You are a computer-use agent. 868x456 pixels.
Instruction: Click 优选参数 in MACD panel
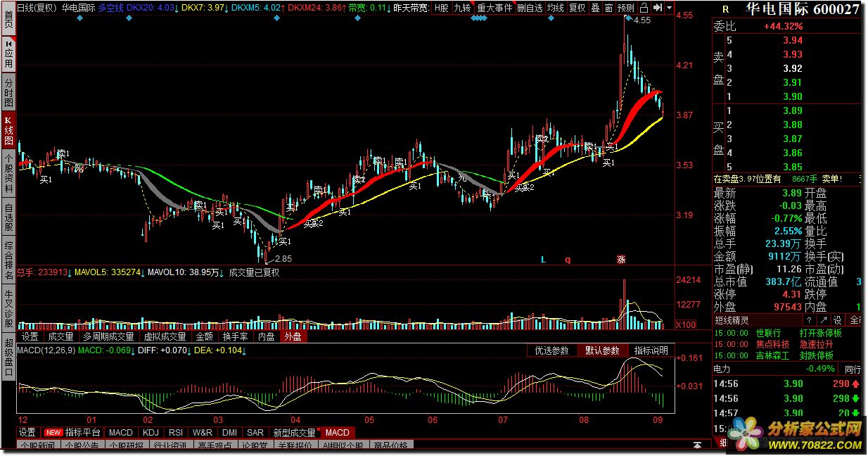click(552, 350)
